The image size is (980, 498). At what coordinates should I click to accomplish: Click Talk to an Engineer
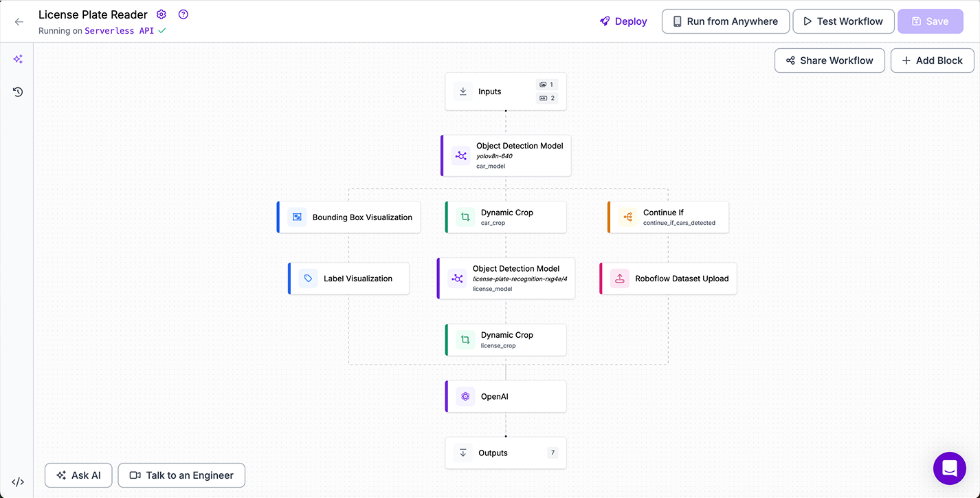181,475
